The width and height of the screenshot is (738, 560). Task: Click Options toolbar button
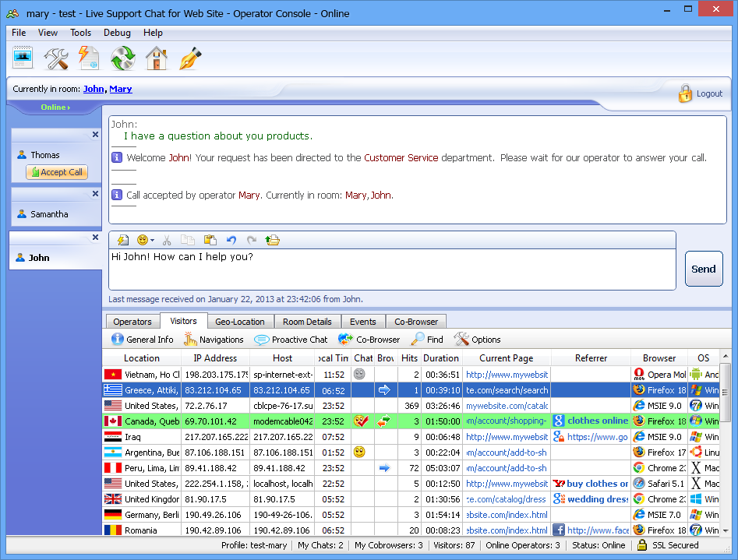(x=477, y=340)
